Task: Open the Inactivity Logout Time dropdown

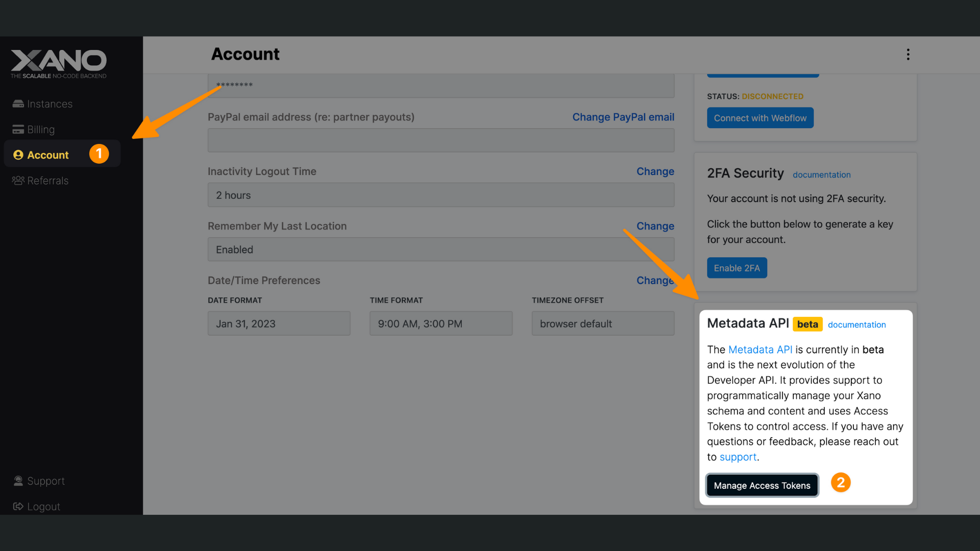Action: pyautogui.click(x=440, y=195)
